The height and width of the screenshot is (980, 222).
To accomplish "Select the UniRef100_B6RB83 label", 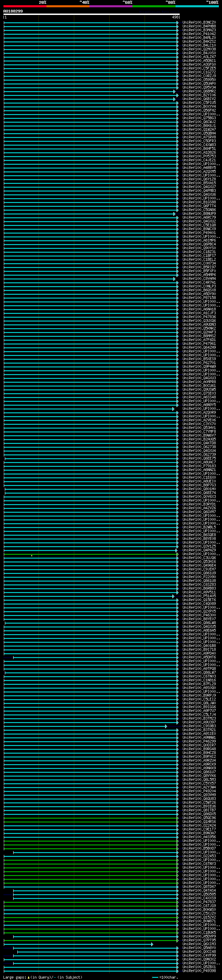I will pyautogui.click(x=199, y=588).
